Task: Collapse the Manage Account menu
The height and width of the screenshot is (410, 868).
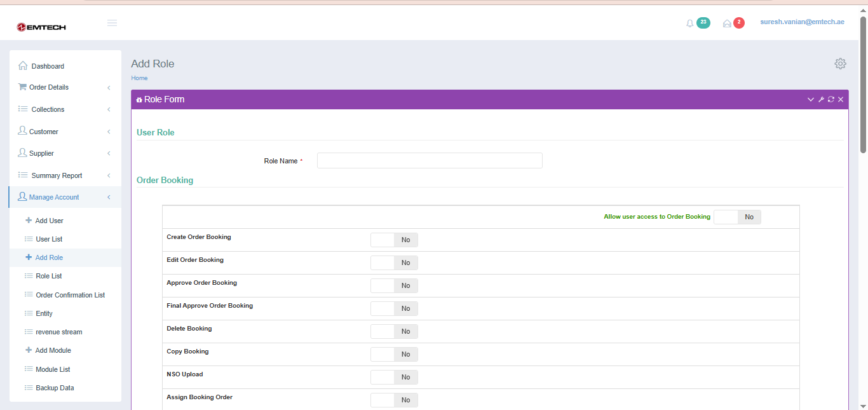Action: [x=65, y=198]
